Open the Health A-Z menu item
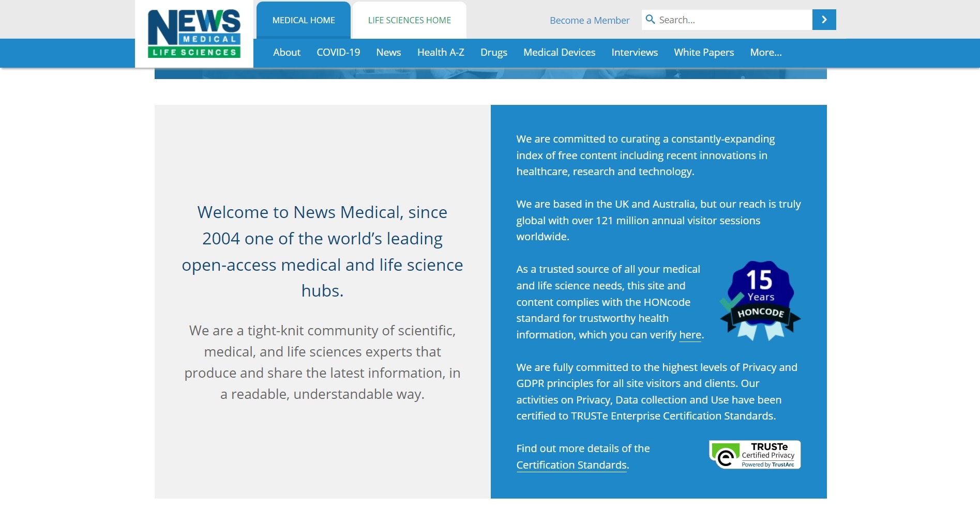This screenshot has width=980, height=527. [441, 52]
